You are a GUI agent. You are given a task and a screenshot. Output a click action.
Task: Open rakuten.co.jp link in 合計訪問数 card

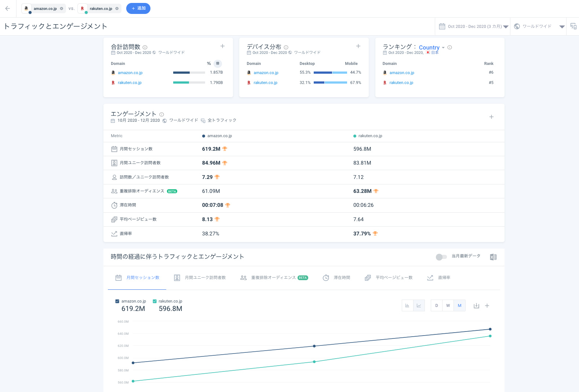click(x=130, y=83)
